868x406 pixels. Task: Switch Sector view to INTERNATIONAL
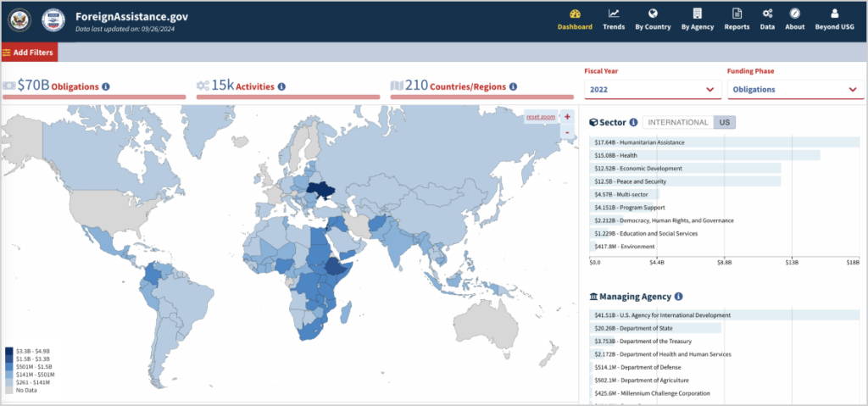click(x=678, y=122)
